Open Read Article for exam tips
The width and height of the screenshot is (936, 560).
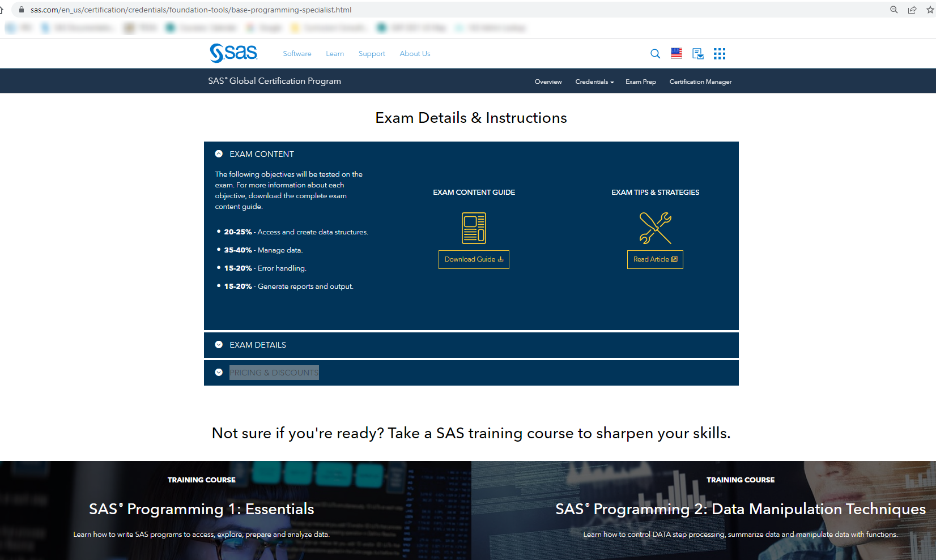point(655,259)
